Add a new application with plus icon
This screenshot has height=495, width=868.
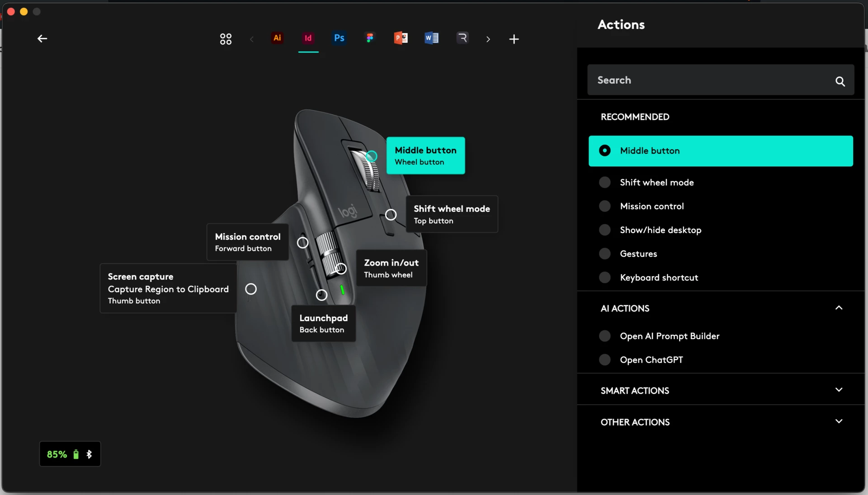(x=514, y=39)
